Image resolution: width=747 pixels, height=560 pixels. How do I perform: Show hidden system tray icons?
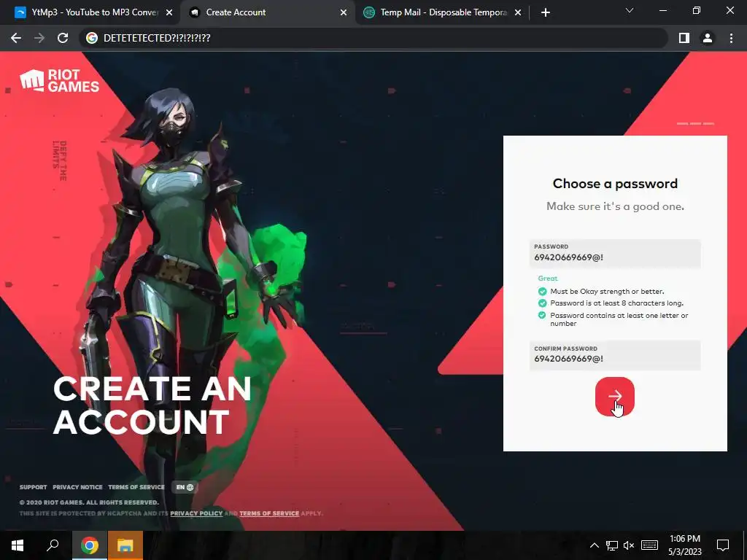tap(594, 545)
